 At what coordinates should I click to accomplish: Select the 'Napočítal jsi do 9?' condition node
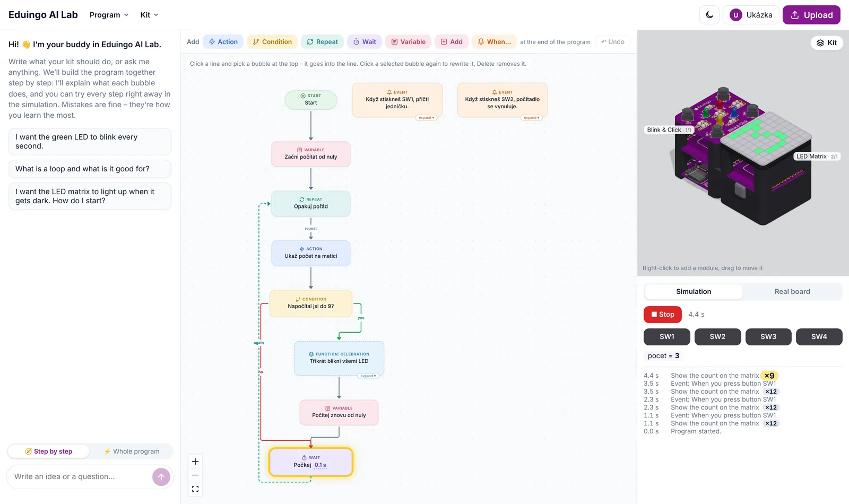(x=311, y=303)
